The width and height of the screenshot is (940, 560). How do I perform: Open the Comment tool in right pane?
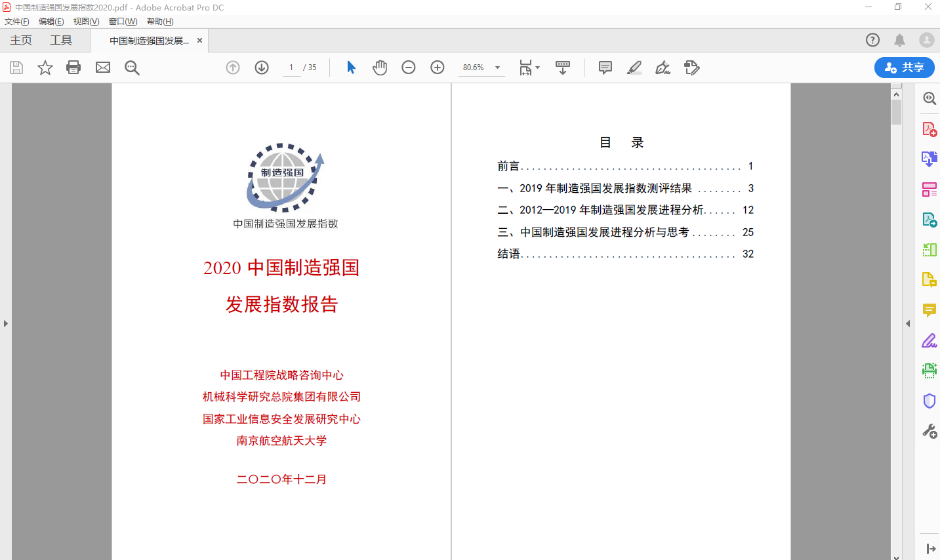(930, 310)
